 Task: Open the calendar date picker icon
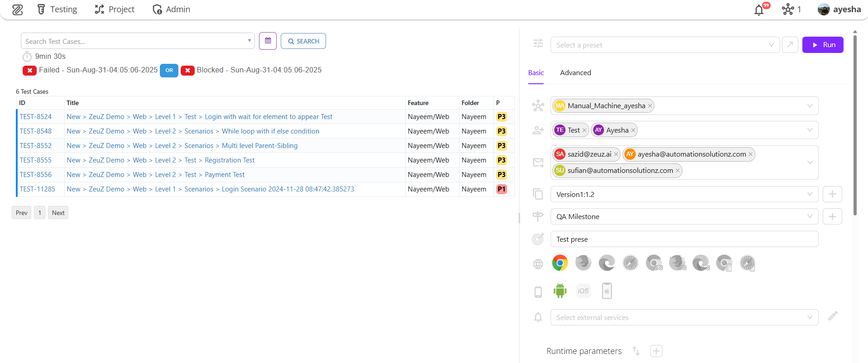click(x=268, y=41)
